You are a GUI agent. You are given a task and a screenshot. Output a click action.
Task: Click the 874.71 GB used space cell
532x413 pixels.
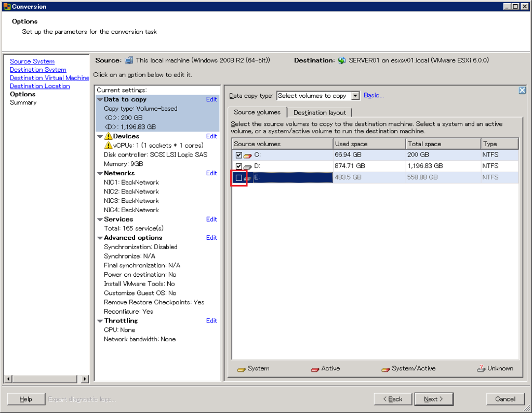click(x=369, y=166)
